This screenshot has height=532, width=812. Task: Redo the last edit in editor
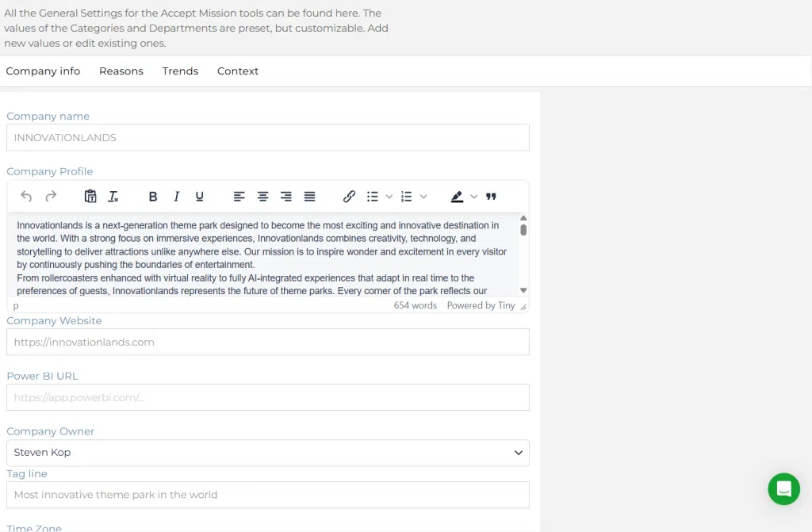51,197
